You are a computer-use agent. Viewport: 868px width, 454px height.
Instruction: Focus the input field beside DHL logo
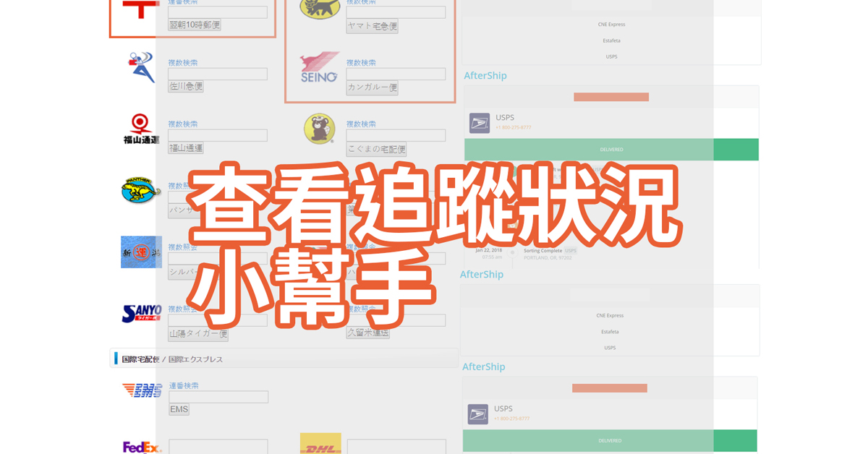[396, 447]
